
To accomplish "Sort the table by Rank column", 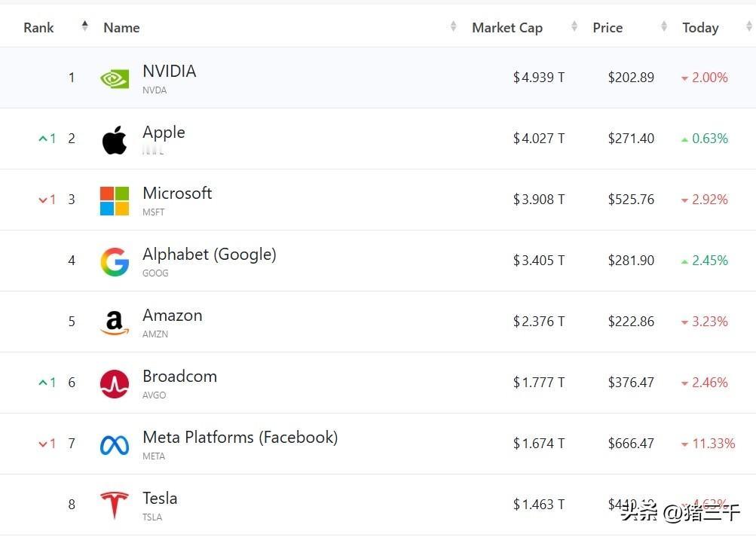I will click(x=39, y=28).
